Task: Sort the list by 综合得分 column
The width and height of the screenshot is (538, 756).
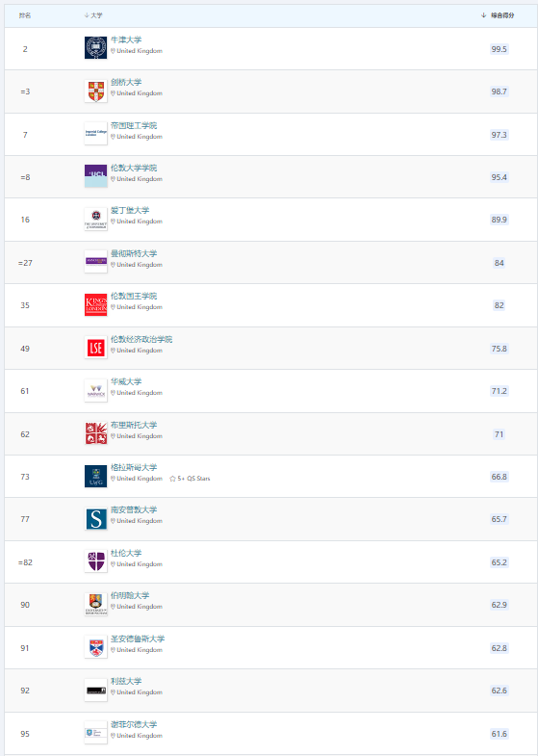Action: (x=498, y=15)
